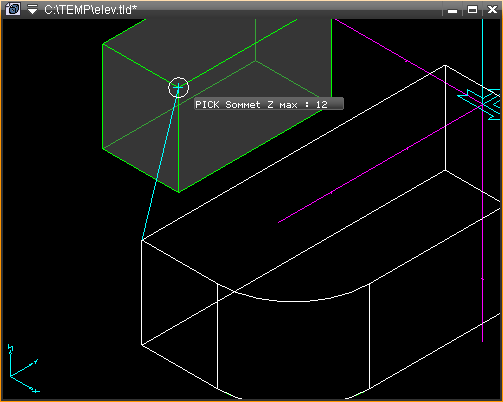Select the vertical cyan line at top right

pyautogui.click(x=482, y=57)
